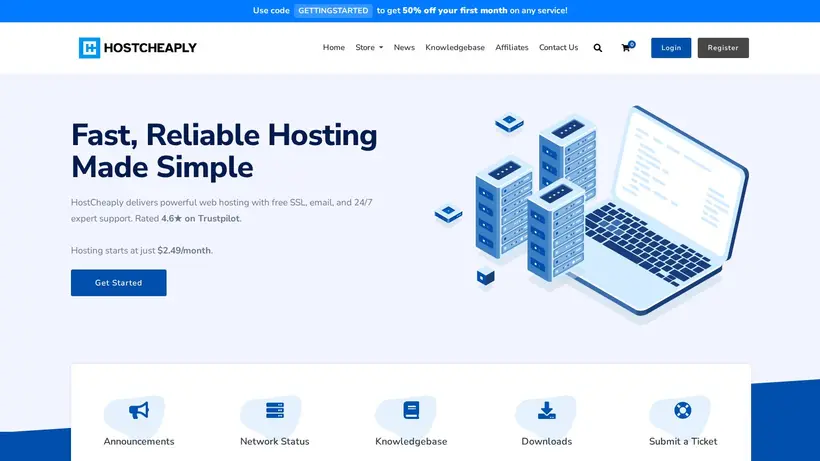Open the shopping cart icon
820x461 pixels.
626,48
